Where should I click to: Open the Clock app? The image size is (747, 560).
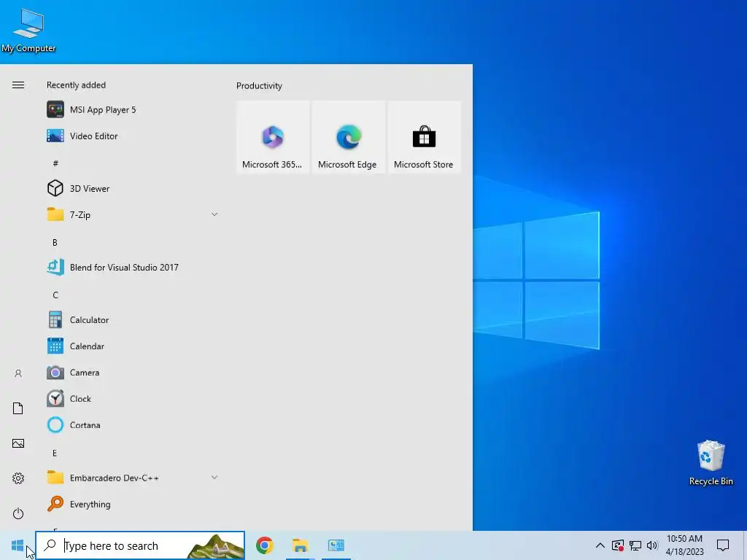pos(133,399)
